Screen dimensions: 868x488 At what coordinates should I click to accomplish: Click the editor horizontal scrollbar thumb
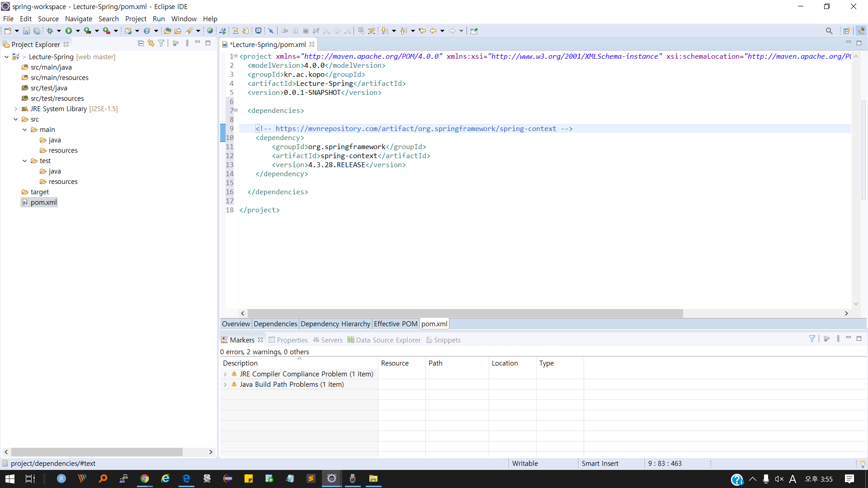tap(465, 314)
